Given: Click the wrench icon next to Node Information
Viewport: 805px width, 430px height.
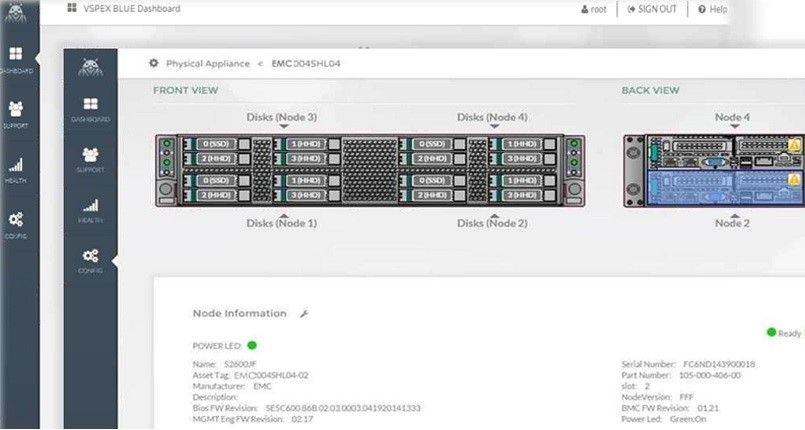Looking at the screenshot, I should [304, 314].
